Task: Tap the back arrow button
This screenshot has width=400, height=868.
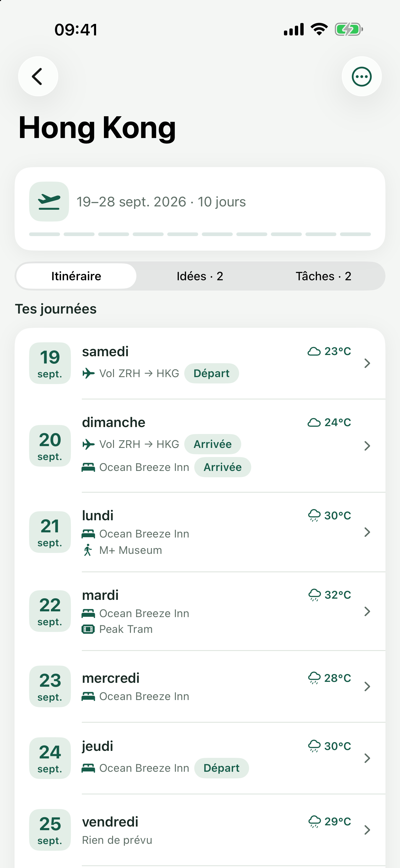Action: click(x=38, y=77)
